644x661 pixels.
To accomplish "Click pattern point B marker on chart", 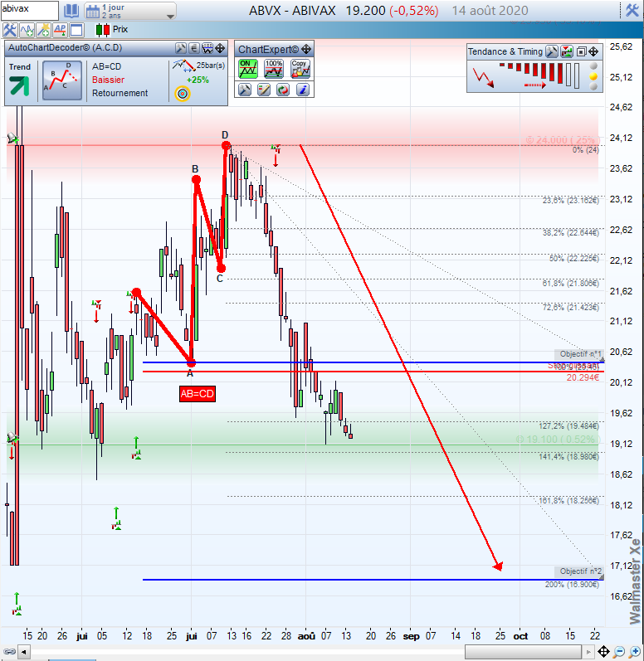I will (196, 180).
